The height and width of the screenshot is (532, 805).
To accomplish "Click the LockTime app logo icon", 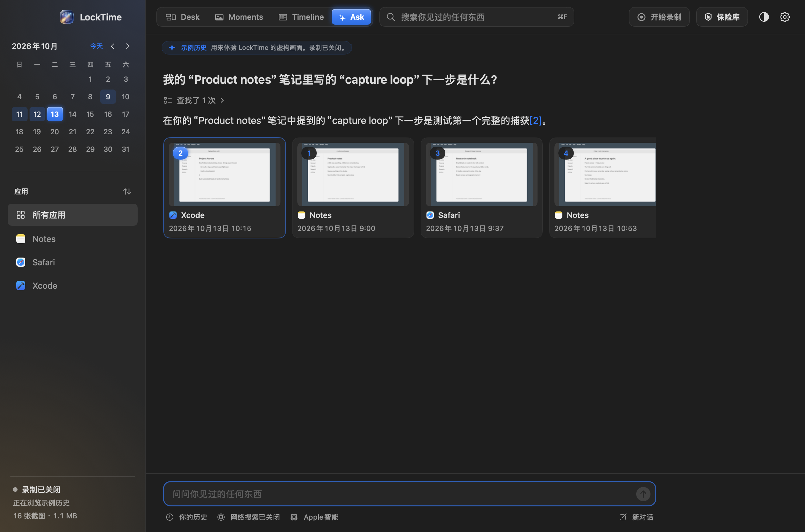I will (67, 17).
